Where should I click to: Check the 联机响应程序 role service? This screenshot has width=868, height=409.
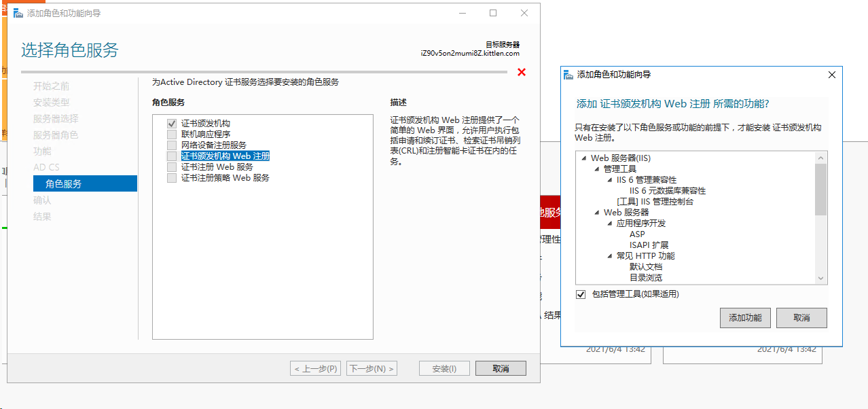click(x=172, y=134)
